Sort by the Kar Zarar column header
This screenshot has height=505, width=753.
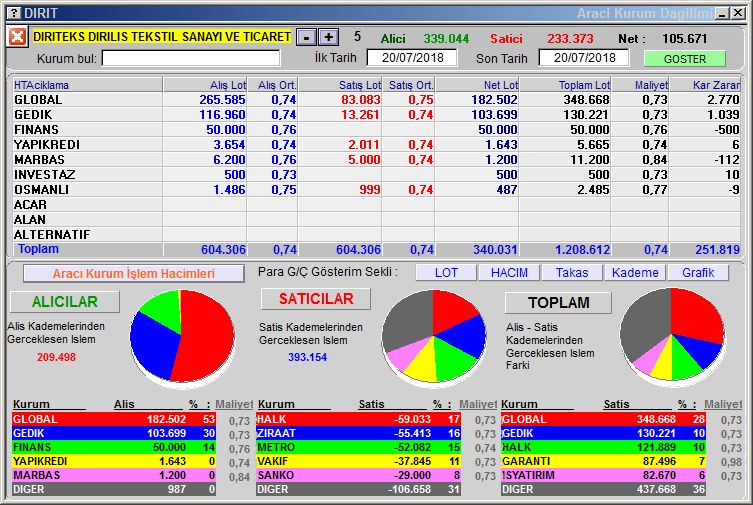point(705,85)
